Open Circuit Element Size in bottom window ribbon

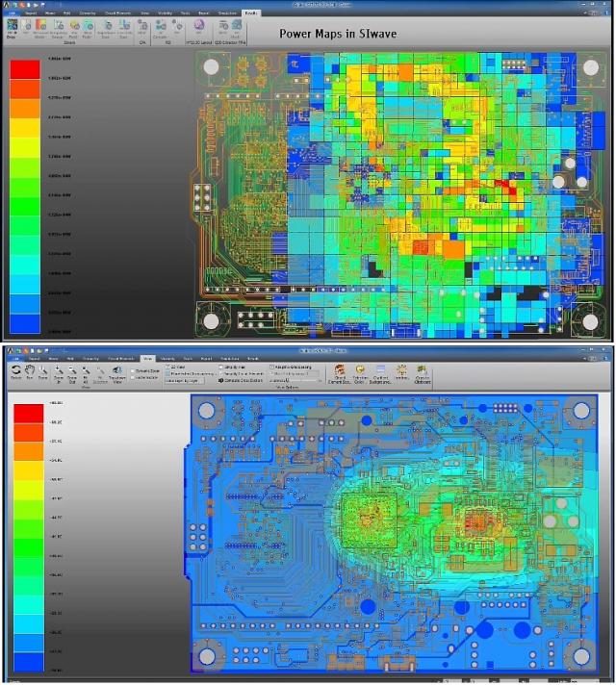[339, 375]
